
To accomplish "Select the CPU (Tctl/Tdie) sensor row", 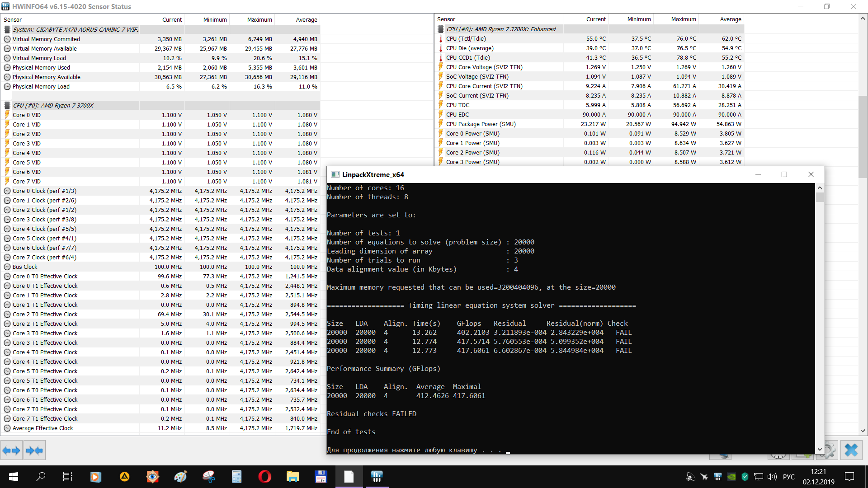I will click(466, 38).
